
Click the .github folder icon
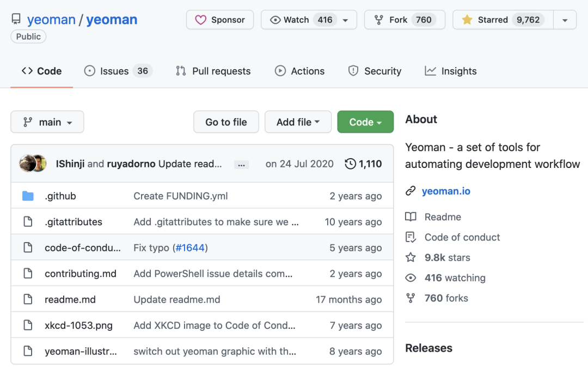[28, 196]
